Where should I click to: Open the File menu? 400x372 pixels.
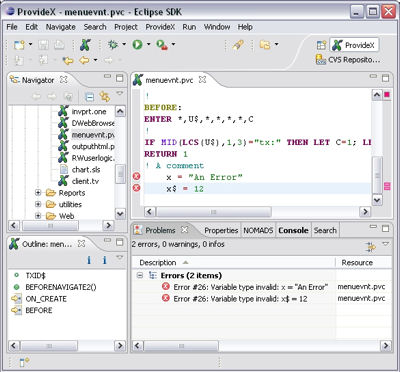[12, 27]
